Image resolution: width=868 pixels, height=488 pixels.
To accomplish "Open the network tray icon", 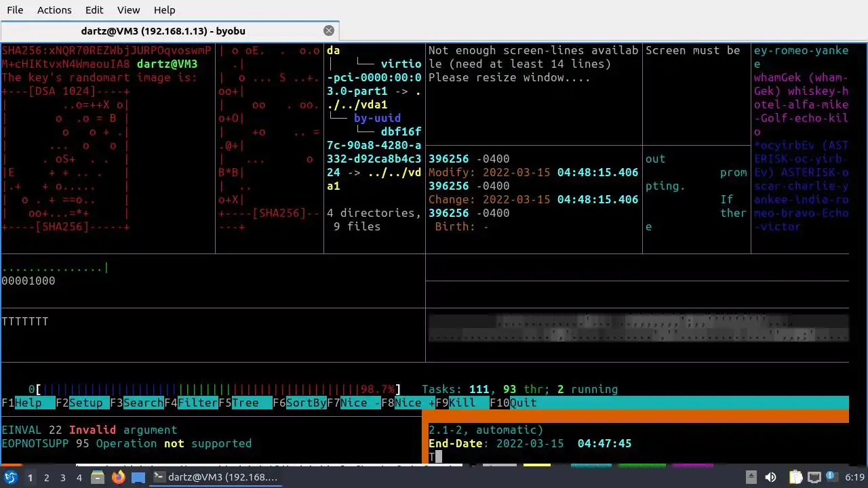I will pyautogui.click(x=814, y=478).
